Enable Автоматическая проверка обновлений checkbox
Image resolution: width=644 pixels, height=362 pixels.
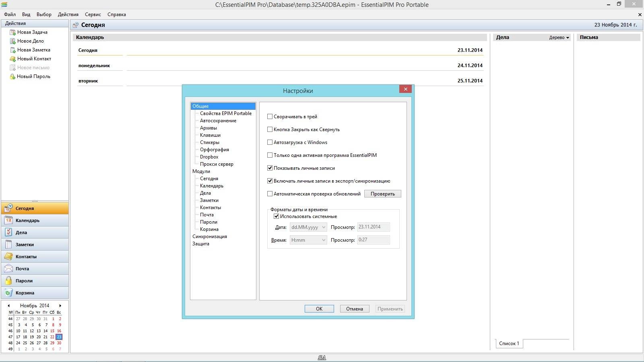tap(270, 194)
